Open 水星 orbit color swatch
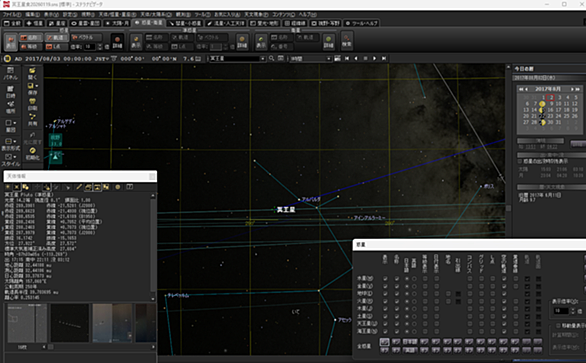Viewport: 586px width, 363px height. pos(539,279)
